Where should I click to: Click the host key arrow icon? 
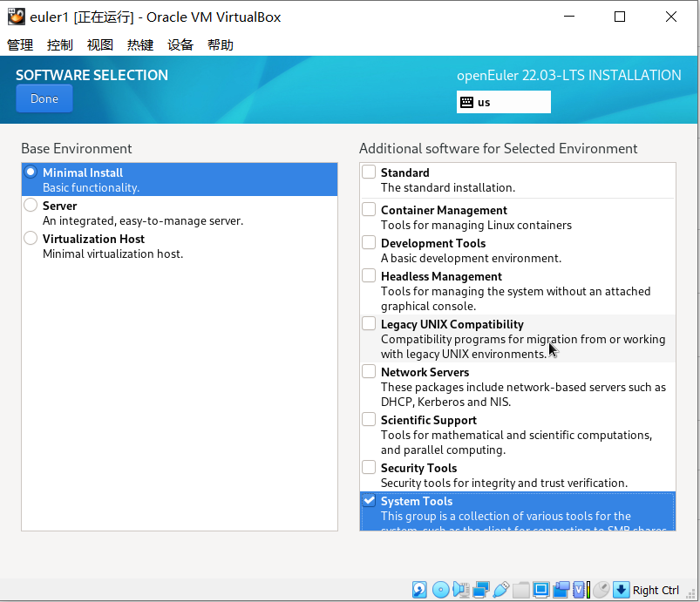[621, 590]
